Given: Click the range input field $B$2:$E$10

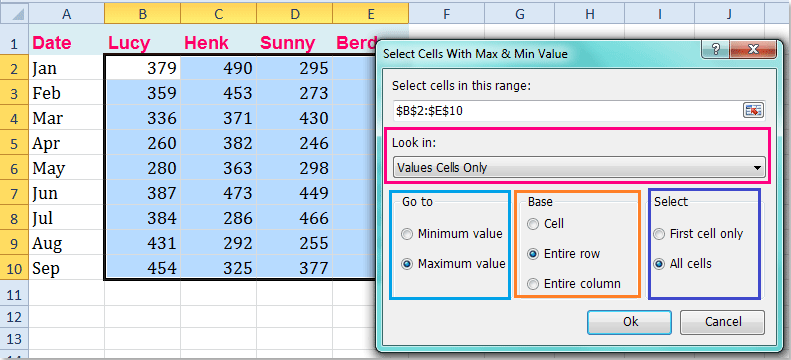Looking at the screenshot, I should (x=567, y=111).
